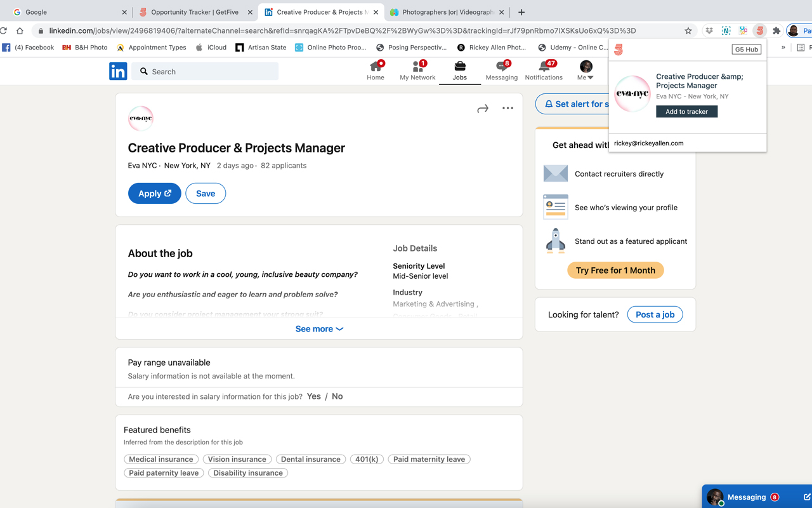Click the profile viewers card icon

(556, 207)
